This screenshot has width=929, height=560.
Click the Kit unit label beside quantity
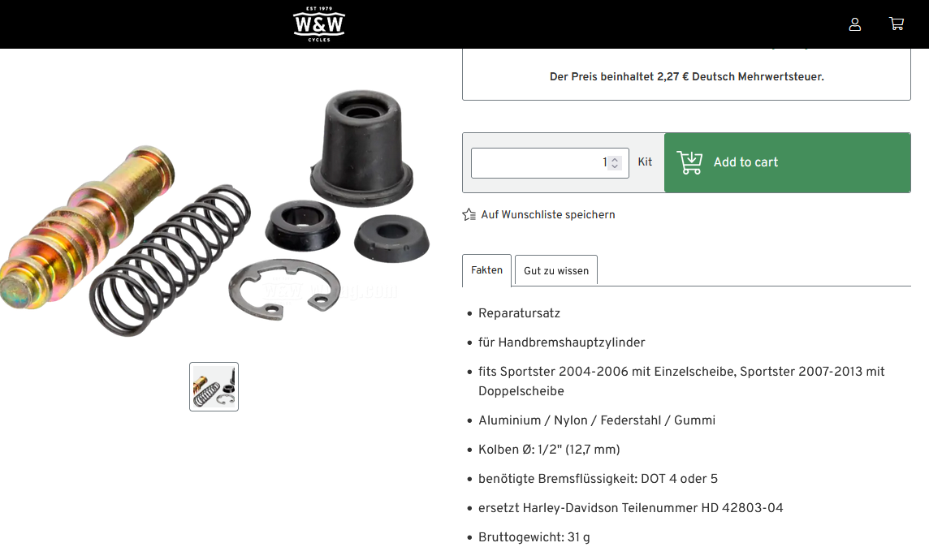(645, 162)
